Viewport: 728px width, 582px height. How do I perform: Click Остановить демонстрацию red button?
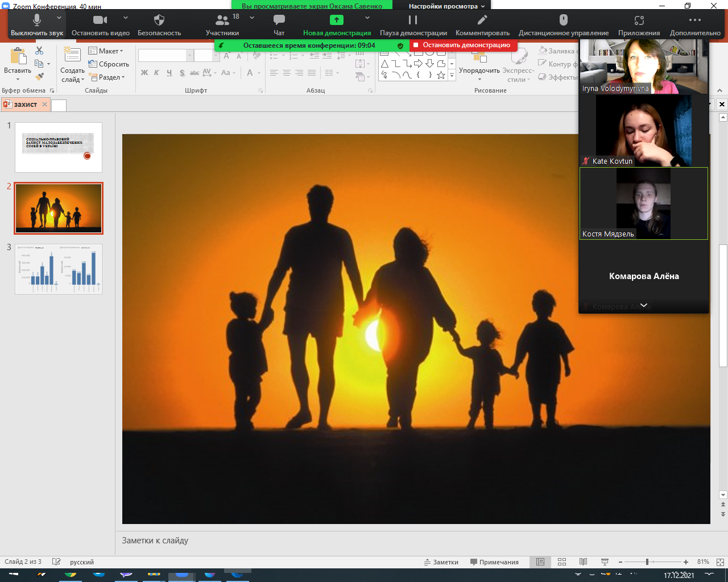pyautogui.click(x=463, y=45)
